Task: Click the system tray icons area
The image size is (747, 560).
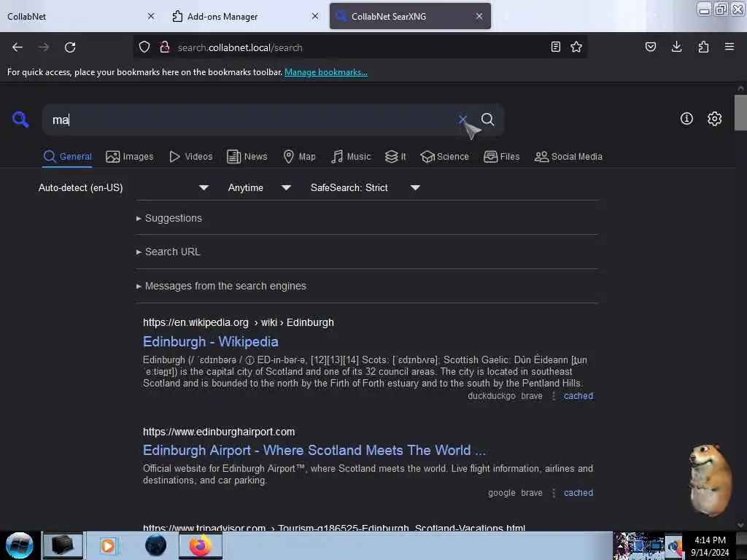Action: click(x=648, y=545)
